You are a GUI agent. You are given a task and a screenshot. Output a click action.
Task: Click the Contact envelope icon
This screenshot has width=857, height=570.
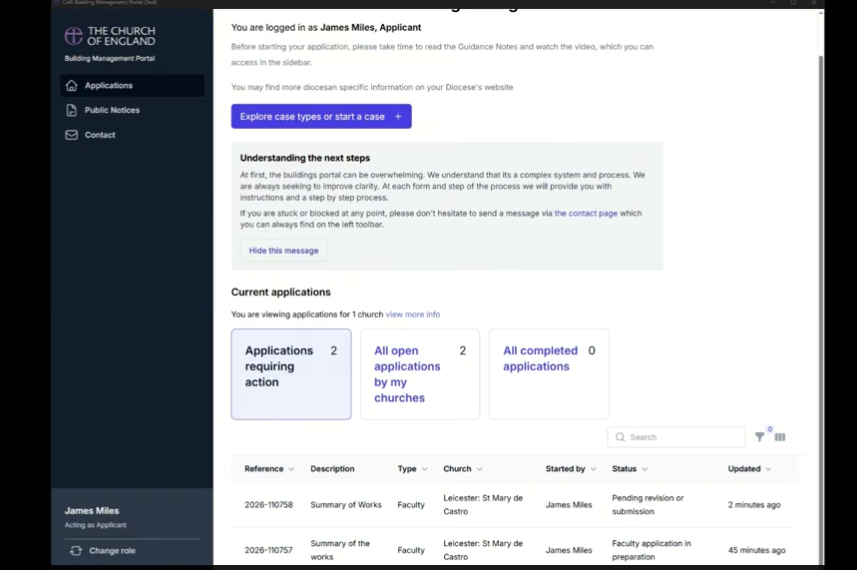[72, 135]
